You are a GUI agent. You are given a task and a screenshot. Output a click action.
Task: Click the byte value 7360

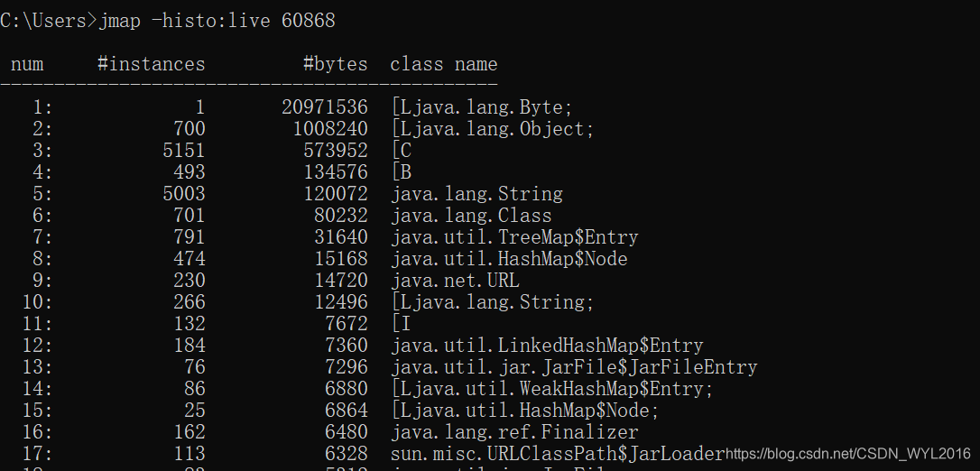[347, 346]
